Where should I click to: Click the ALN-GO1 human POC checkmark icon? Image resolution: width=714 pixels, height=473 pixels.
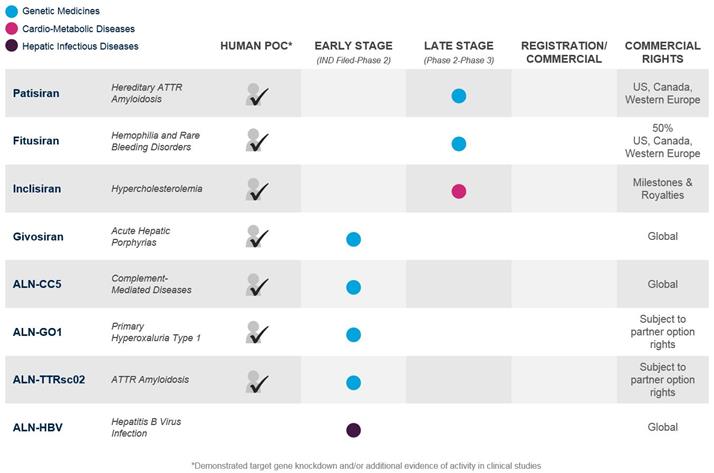pyautogui.click(x=258, y=333)
